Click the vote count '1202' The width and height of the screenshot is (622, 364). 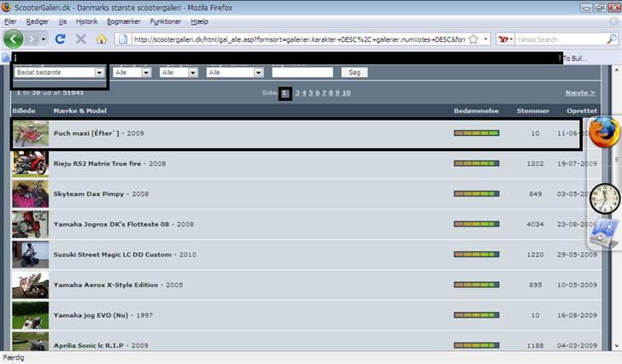(x=535, y=163)
